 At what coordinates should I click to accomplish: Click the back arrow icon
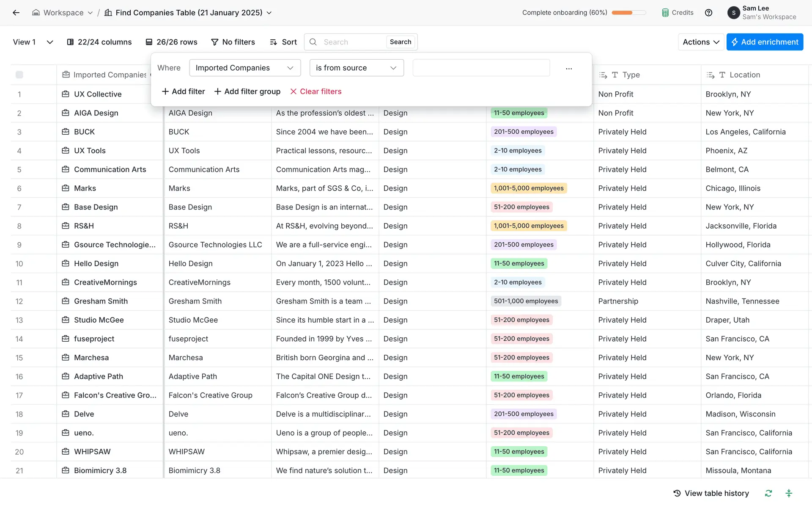[x=16, y=13]
